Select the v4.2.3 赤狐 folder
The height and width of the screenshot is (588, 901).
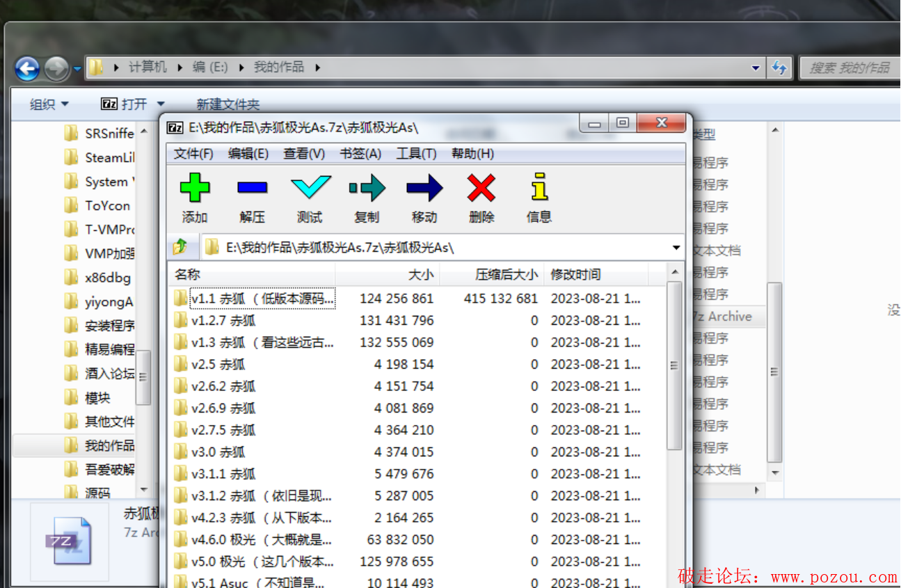(254, 518)
